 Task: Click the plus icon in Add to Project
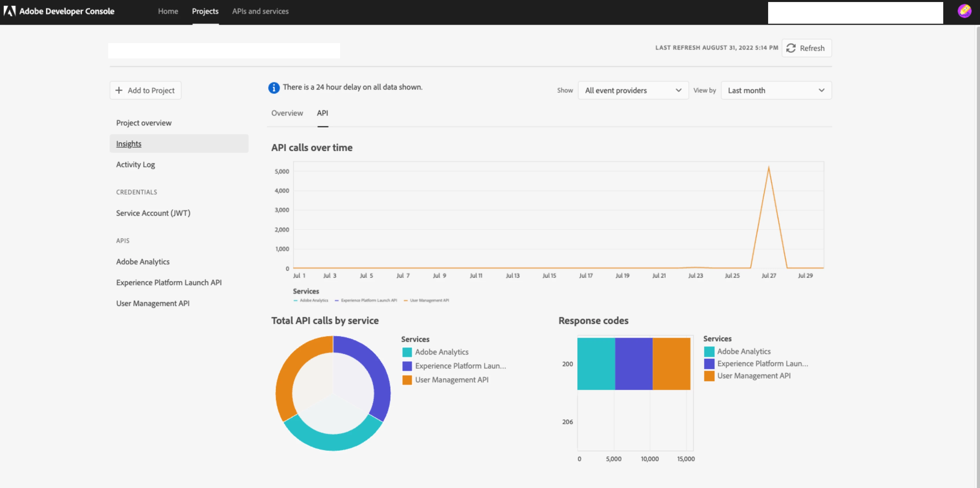[119, 90]
